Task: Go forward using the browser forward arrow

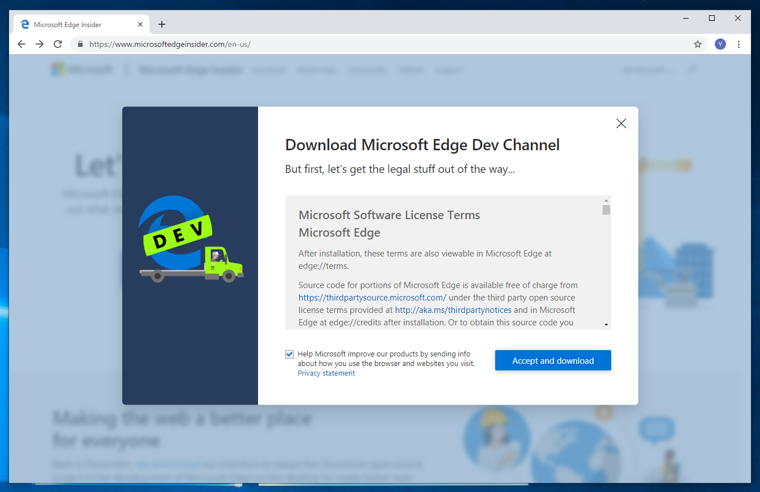Action: [x=40, y=44]
